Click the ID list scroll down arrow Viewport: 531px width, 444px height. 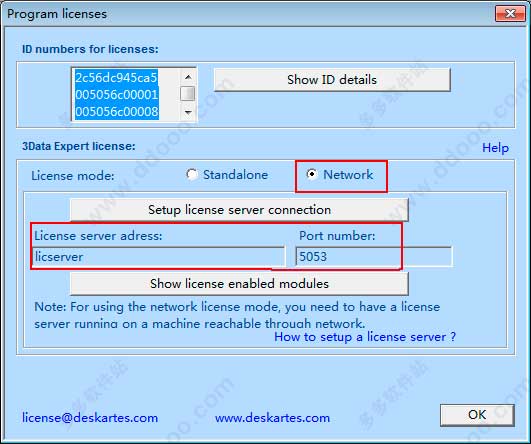coord(188,112)
